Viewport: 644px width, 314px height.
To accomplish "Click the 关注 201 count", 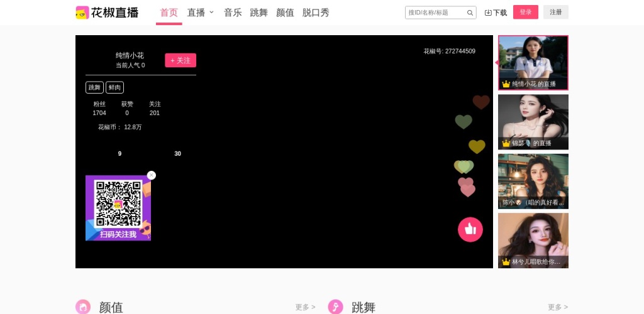I will pyautogui.click(x=155, y=109).
